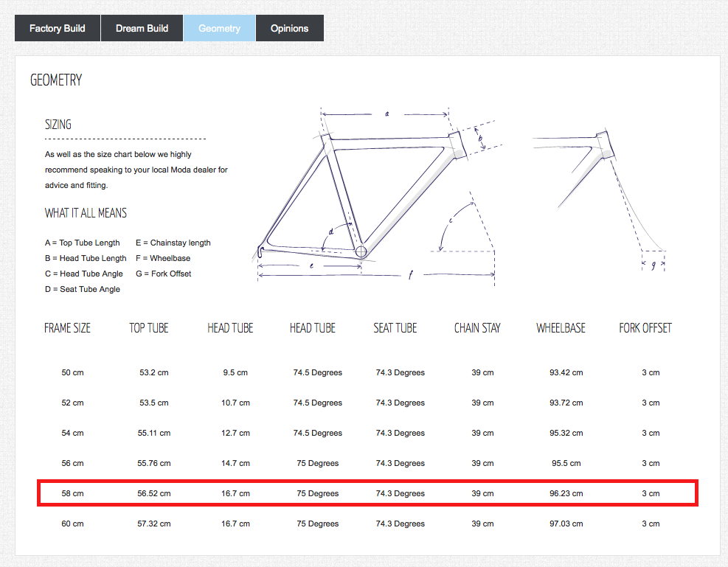Click the GEOMETRY section heading
This screenshot has width=728, height=567.
pyautogui.click(x=56, y=80)
